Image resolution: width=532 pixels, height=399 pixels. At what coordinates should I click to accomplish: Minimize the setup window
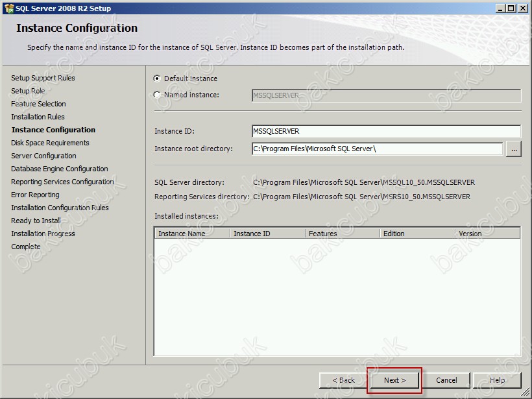500,8
